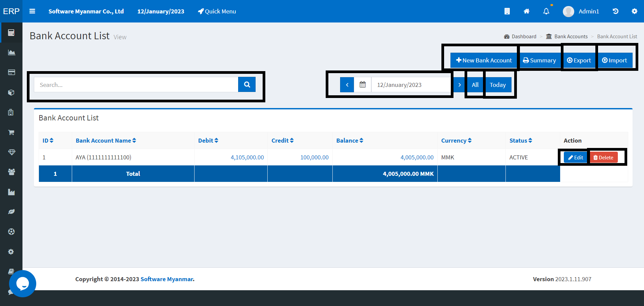Sort table by Balance column
644x306 pixels.
click(350, 141)
